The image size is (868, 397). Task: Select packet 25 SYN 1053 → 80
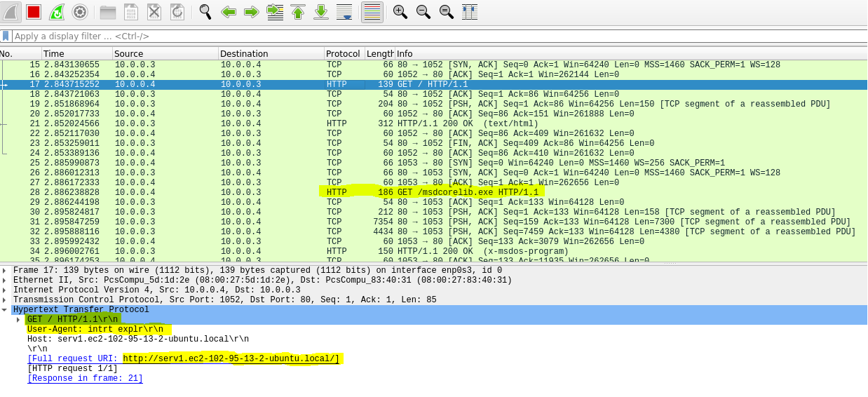pyautogui.click(x=433, y=163)
